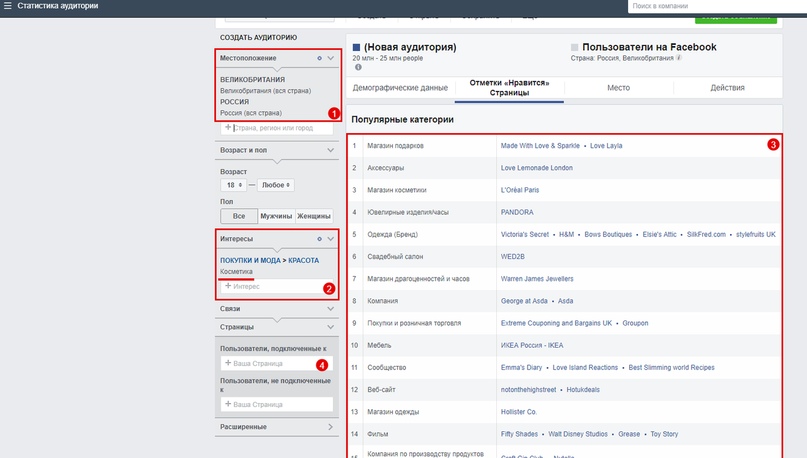This screenshot has width=807, height=458.
Task: Open the Victoria's Secret page link
Action: coord(525,234)
